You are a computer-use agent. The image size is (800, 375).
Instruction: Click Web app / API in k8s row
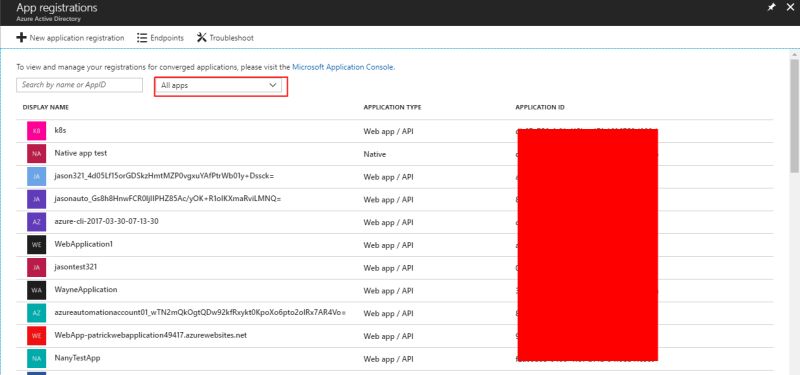click(388, 131)
